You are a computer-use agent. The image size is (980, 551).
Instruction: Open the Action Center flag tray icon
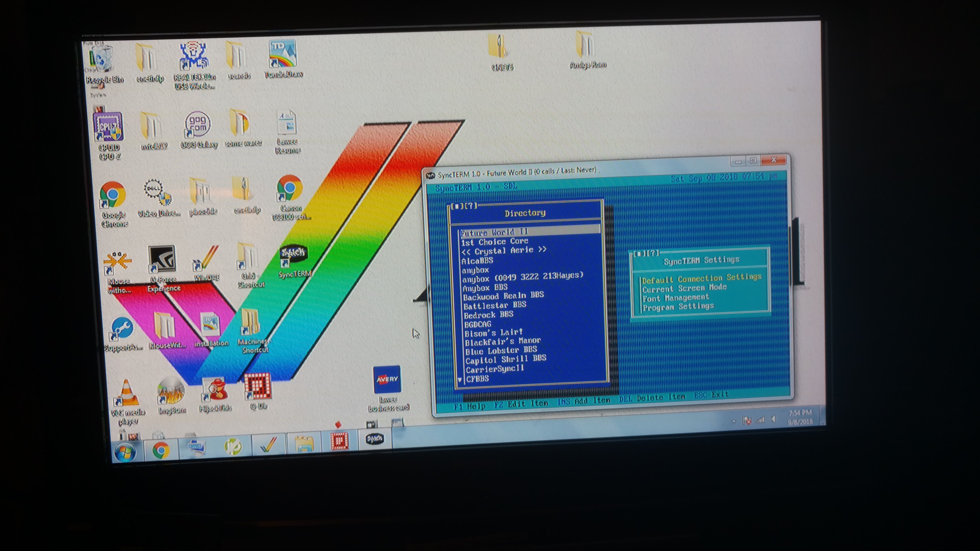coord(747,420)
